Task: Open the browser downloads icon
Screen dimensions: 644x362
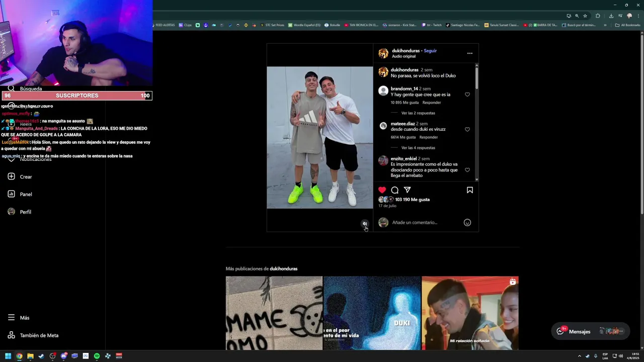Action: pyautogui.click(x=611, y=16)
